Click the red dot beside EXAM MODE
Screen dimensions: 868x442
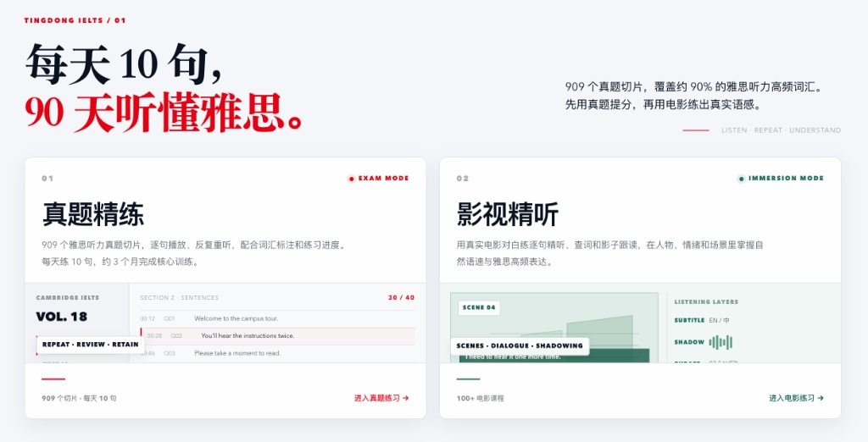point(351,179)
